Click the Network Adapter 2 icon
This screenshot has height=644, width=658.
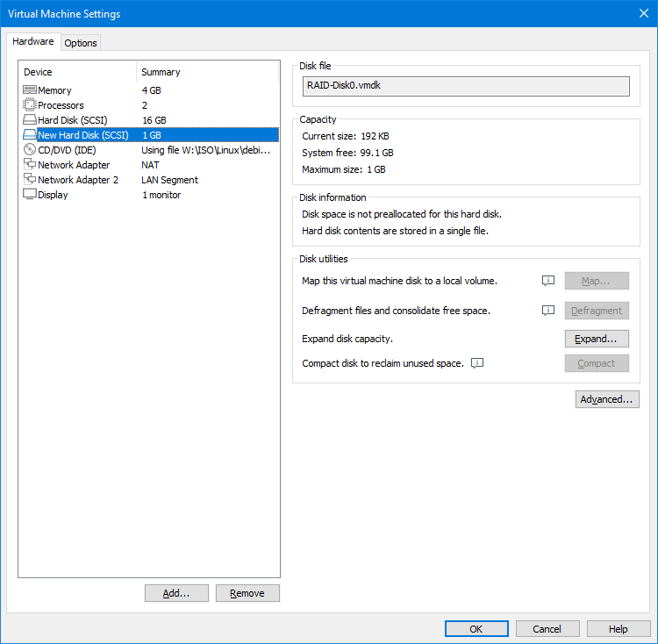tap(29, 180)
